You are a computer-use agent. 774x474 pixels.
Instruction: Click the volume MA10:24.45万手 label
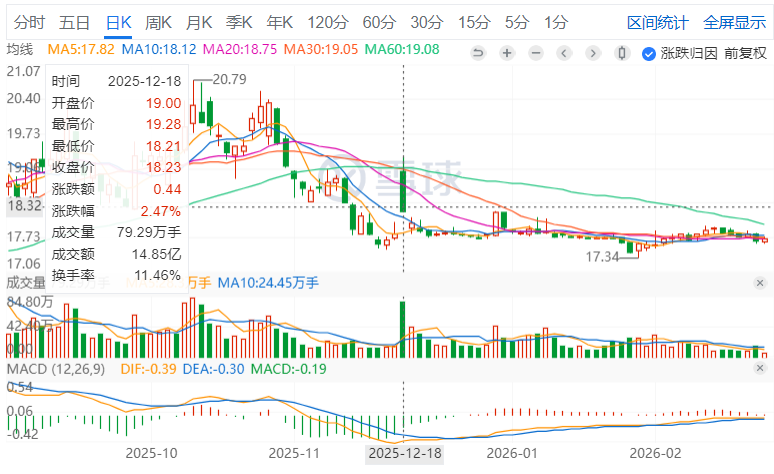coord(268,283)
